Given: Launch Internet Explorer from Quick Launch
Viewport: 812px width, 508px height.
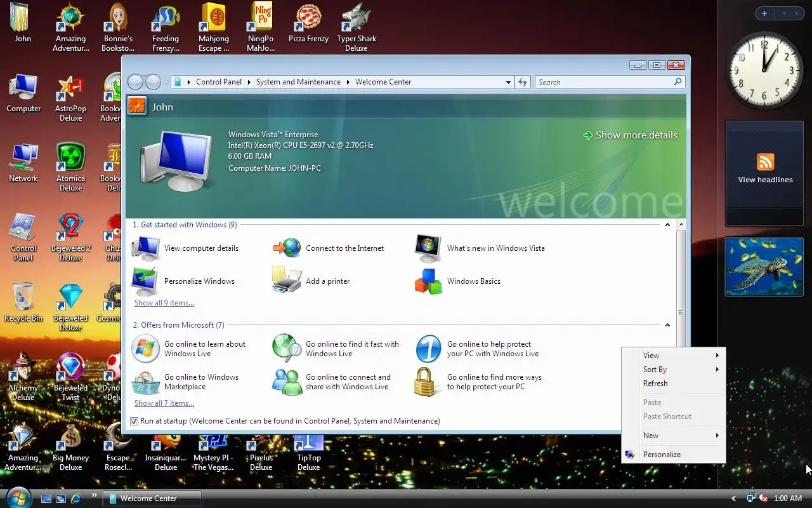Looking at the screenshot, I should 75,498.
